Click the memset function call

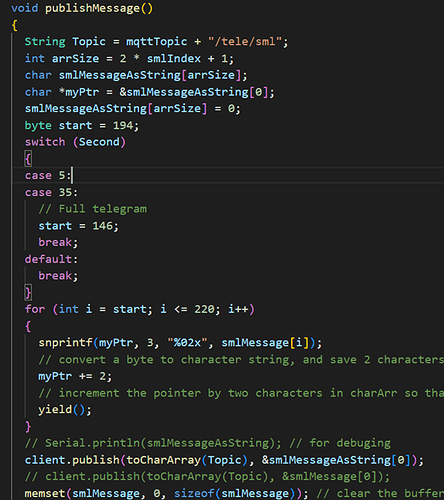[45, 493]
